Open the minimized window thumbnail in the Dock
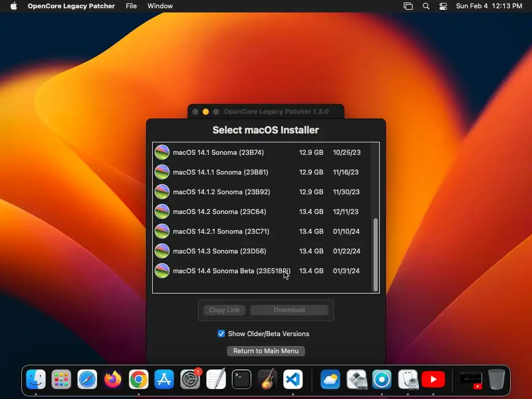Screen dimensions: 532x399 471,380
